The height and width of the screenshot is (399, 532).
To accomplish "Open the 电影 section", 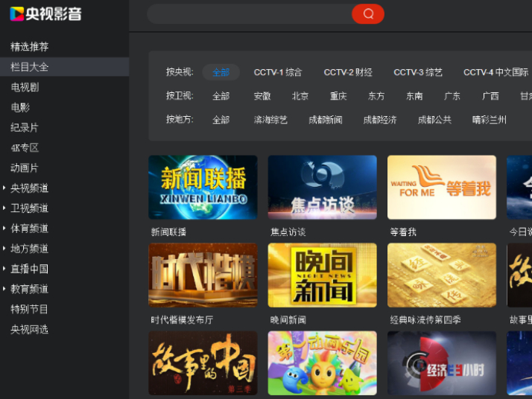I will (x=20, y=107).
